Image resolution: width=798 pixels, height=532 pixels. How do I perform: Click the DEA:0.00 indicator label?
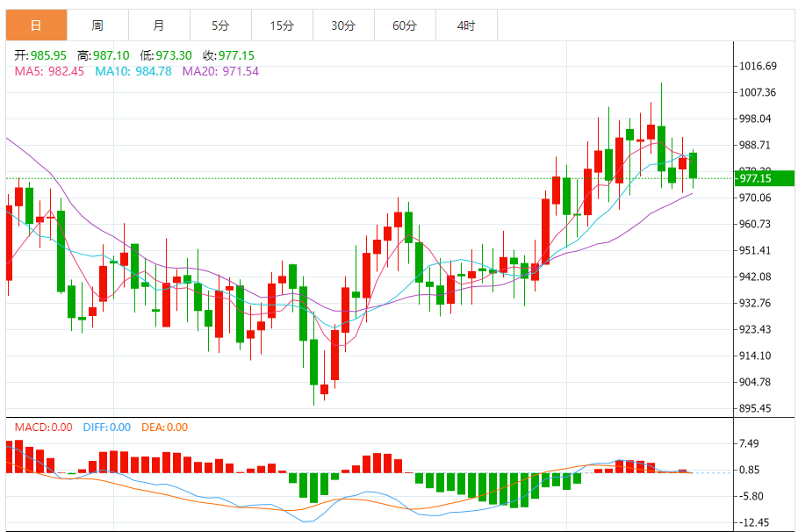coord(164,428)
